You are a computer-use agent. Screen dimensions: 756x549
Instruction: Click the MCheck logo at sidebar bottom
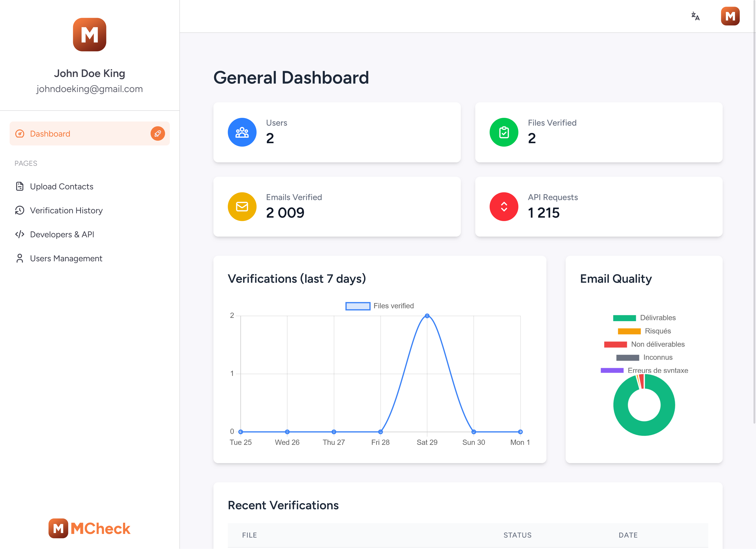pos(89,528)
